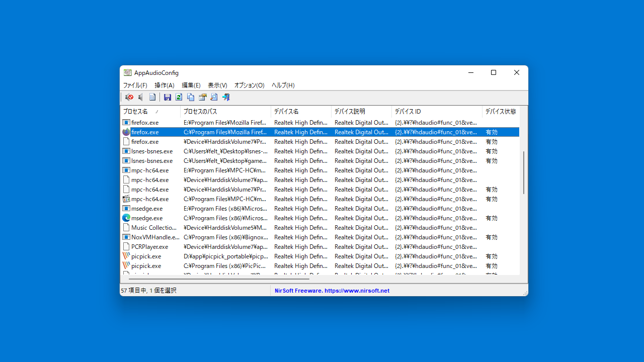644x362 pixels.
Task: Click icon of firefox.exe row with \Device\HarddiskVolume7 path
Action: pos(126,141)
